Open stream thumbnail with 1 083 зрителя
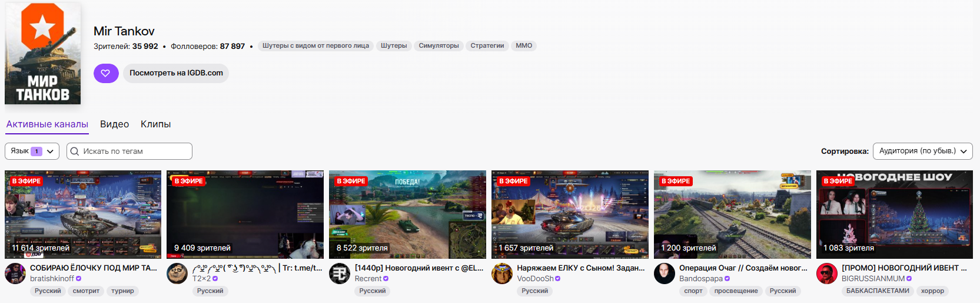The height and width of the screenshot is (303, 980). pos(895,215)
